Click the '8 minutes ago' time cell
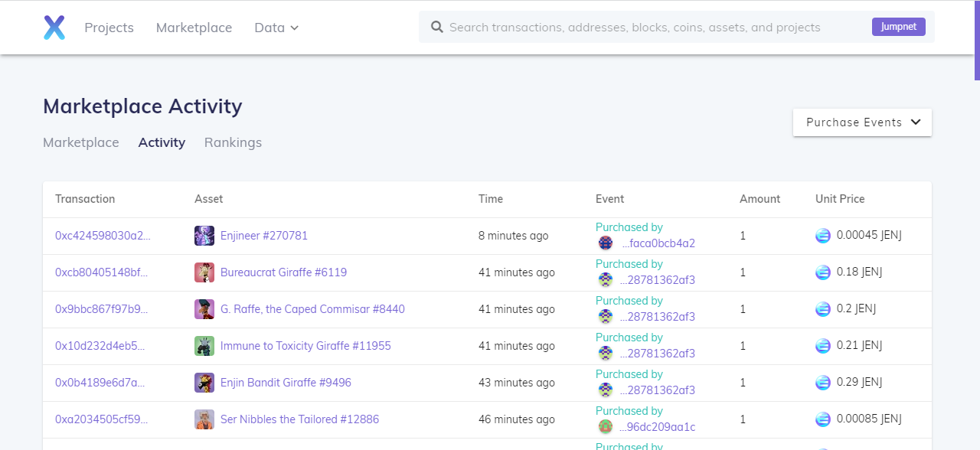 [x=514, y=236]
